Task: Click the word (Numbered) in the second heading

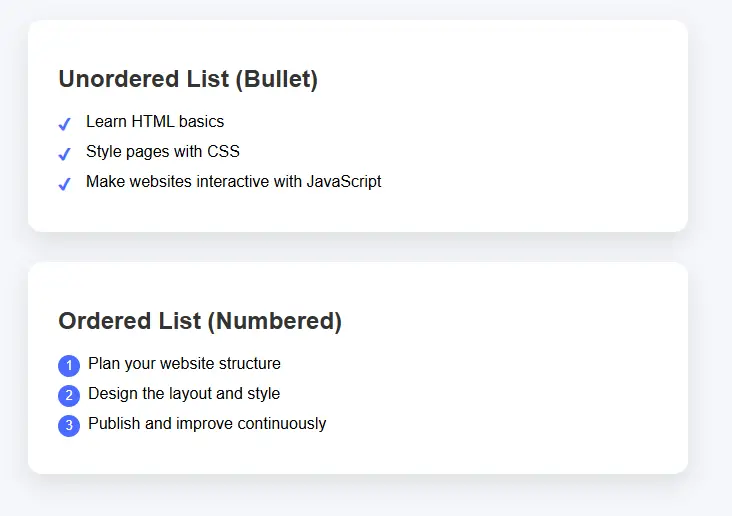Action: tap(275, 321)
